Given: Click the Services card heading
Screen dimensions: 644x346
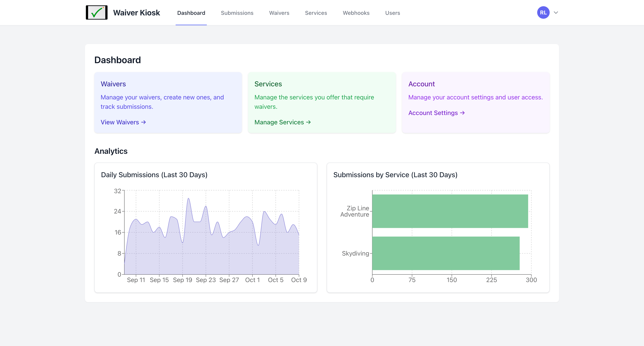Looking at the screenshot, I should (x=268, y=84).
